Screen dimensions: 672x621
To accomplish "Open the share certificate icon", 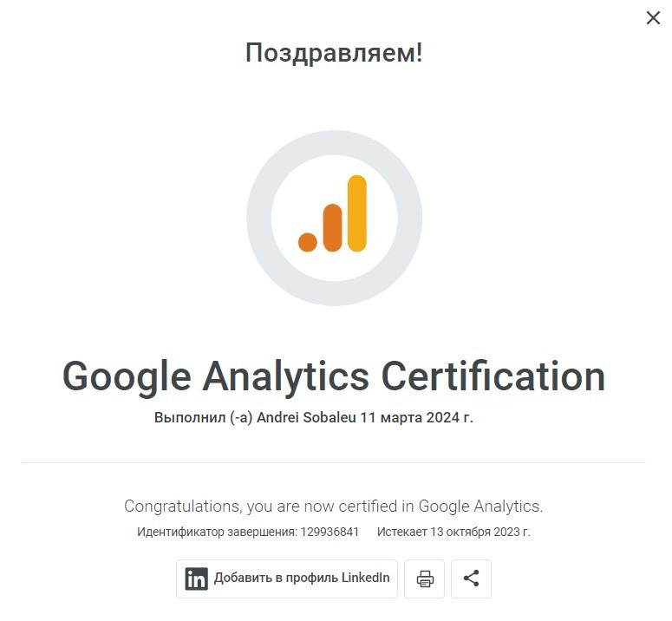I will pyautogui.click(x=471, y=579).
